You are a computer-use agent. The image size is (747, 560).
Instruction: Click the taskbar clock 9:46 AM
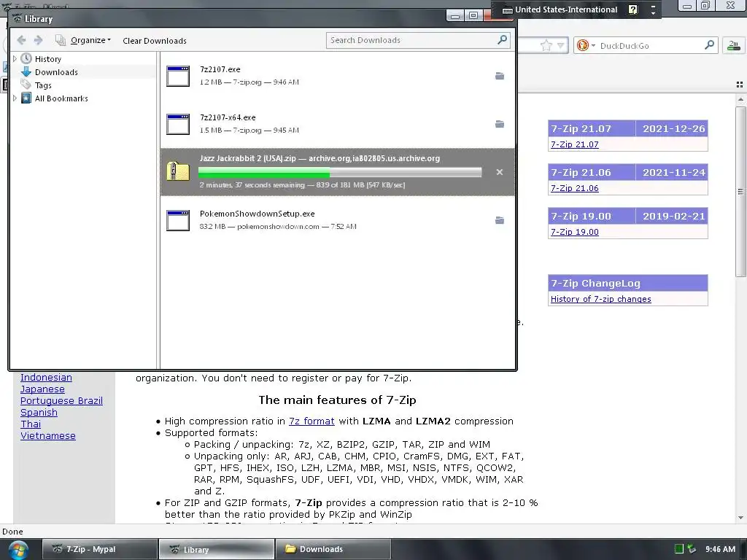coord(720,549)
